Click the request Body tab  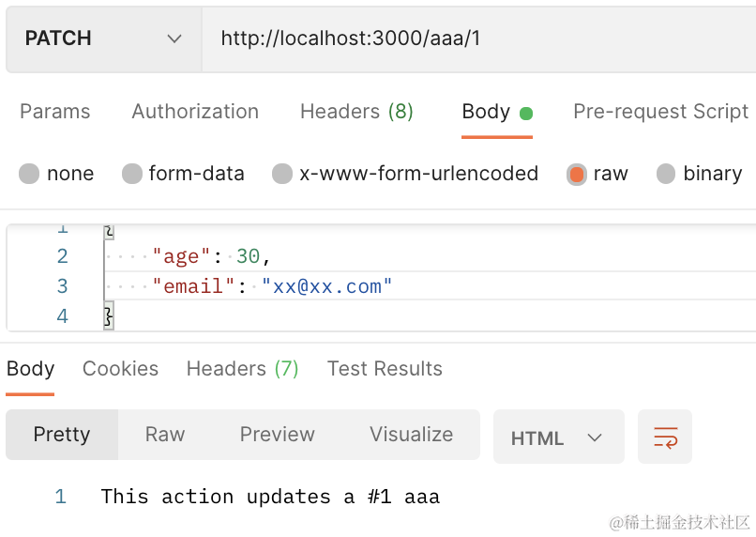[486, 112]
